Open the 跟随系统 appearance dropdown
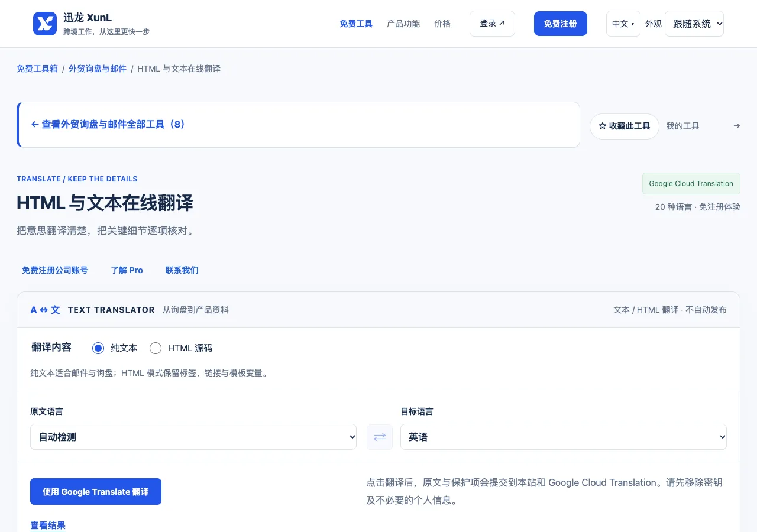The height and width of the screenshot is (532, 757). coord(694,24)
